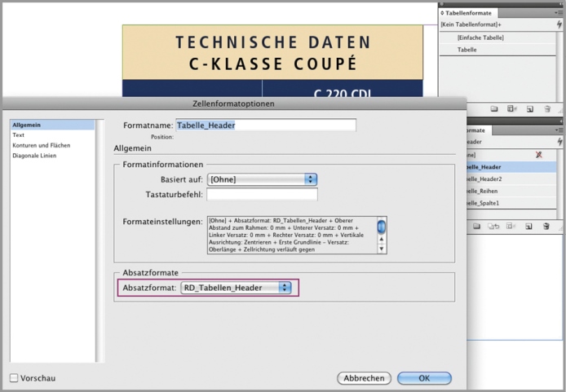Create new style group in Tabellenformate panel
This screenshot has height=392, width=566.
tap(494, 108)
